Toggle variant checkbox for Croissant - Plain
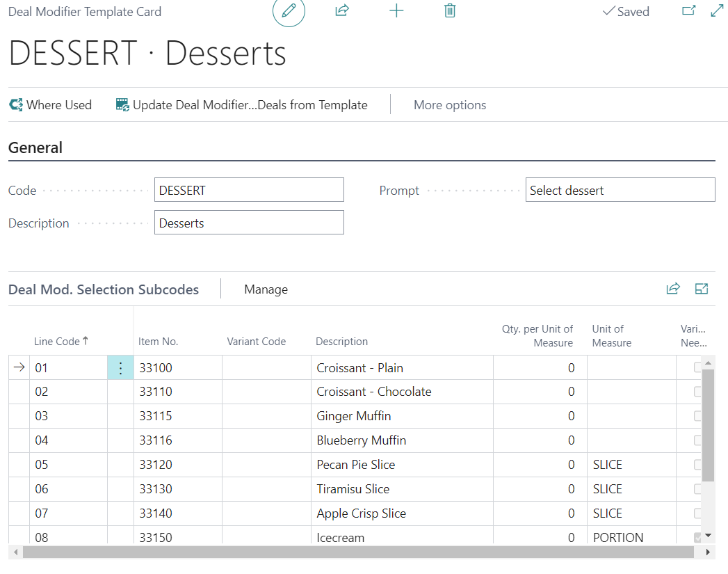The height and width of the screenshot is (574, 728). point(698,368)
